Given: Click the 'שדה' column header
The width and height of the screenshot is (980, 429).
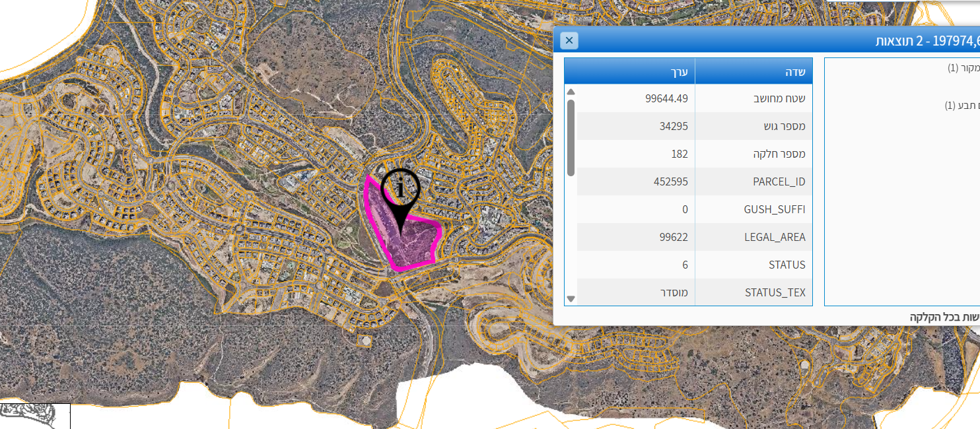Looking at the screenshot, I should [753, 71].
